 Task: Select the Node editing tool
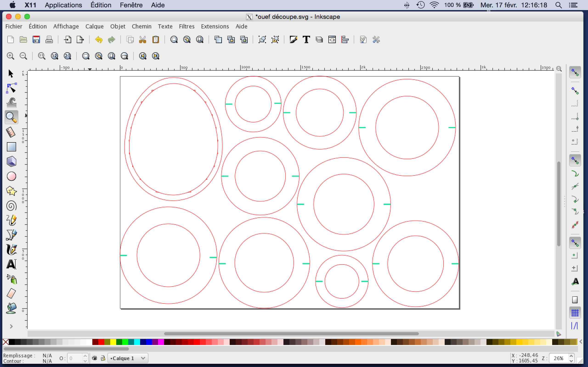11,88
